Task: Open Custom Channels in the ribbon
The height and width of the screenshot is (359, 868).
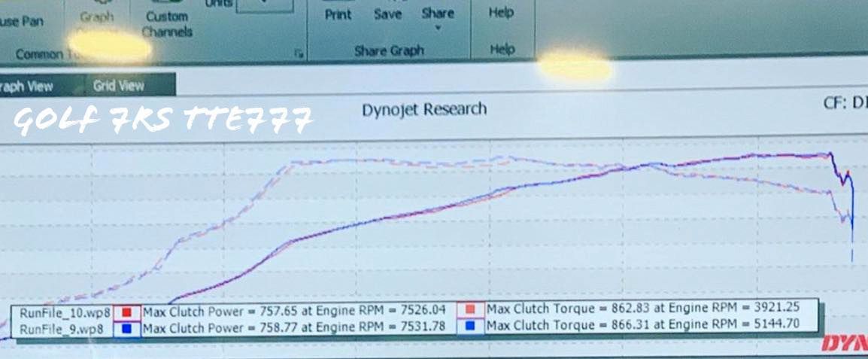Action: [168, 23]
